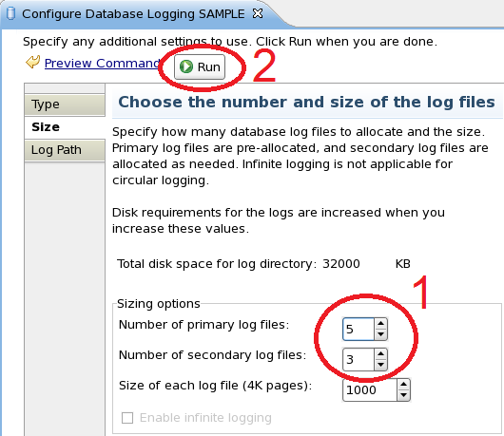This screenshot has width=504, height=436.
Task: Decrease number of secondary log files
Action: pyautogui.click(x=381, y=365)
